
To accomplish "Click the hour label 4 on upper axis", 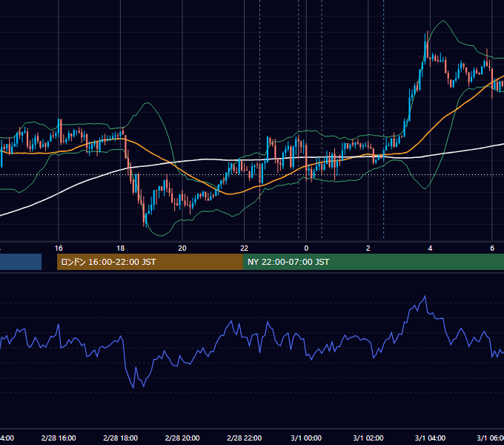I will click(x=430, y=248).
